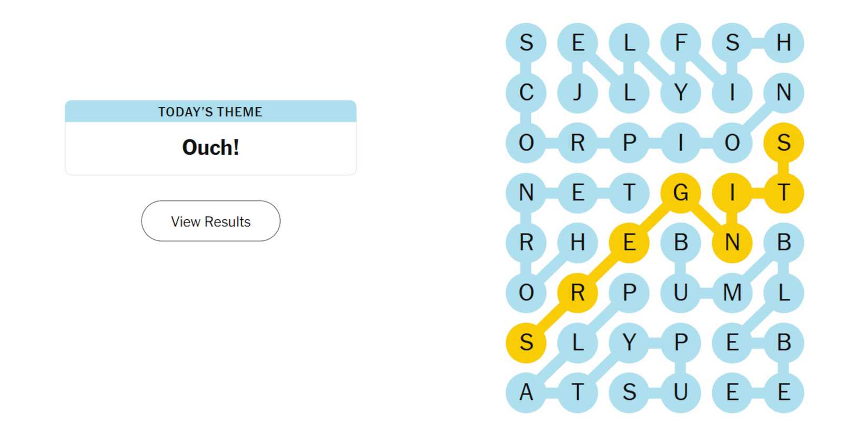Click the letter P in the third row
Viewport: 868px width, 434px height.
coord(629,142)
